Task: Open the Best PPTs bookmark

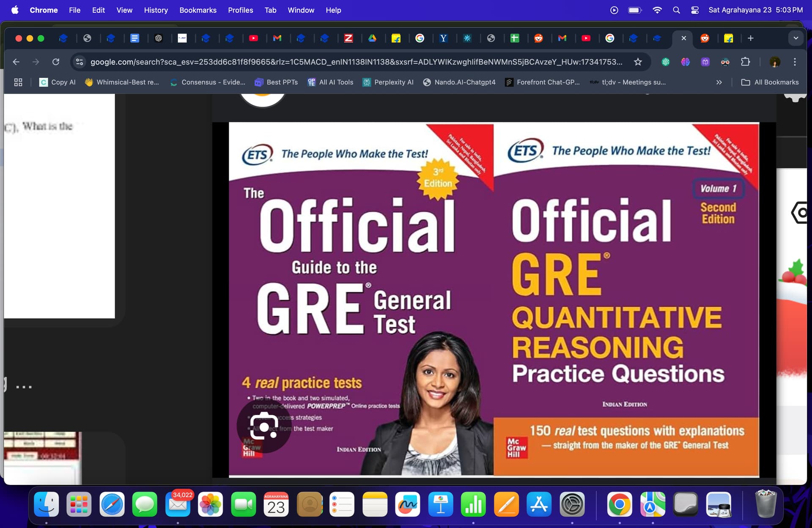Action: (276, 82)
